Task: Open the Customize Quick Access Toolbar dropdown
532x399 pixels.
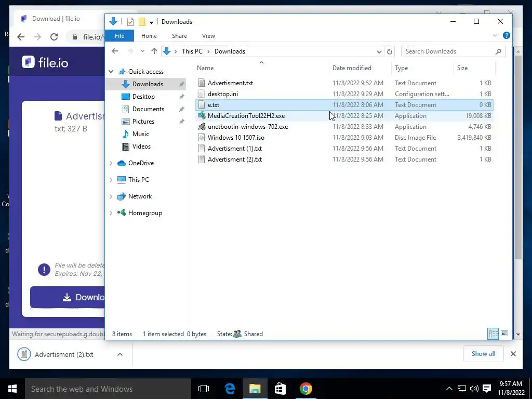Action: pyautogui.click(x=151, y=22)
